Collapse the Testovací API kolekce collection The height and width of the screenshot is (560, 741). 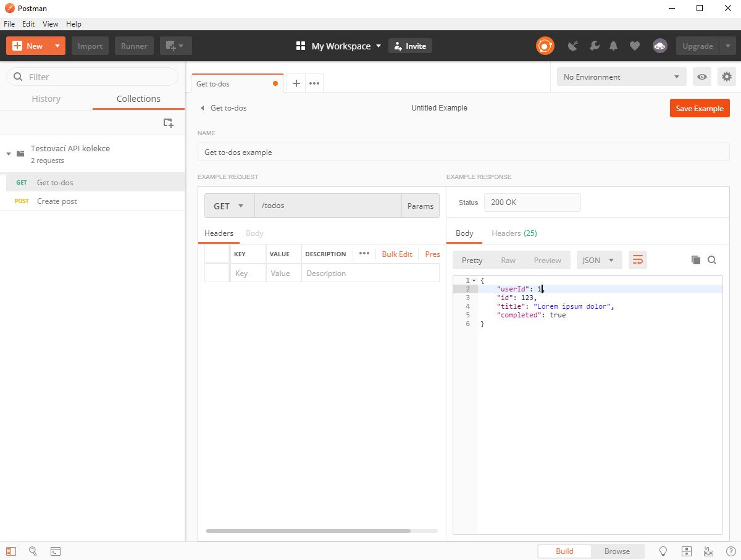(9, 154)
